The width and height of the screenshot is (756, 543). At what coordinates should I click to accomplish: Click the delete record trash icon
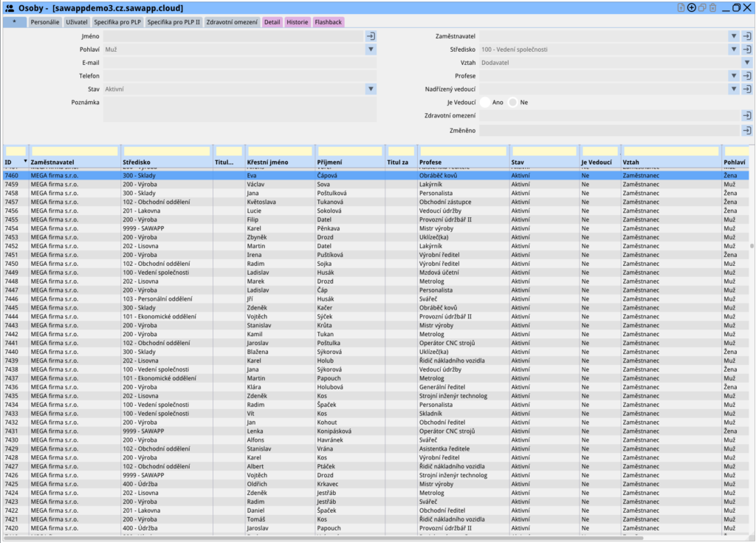(712, 8)
